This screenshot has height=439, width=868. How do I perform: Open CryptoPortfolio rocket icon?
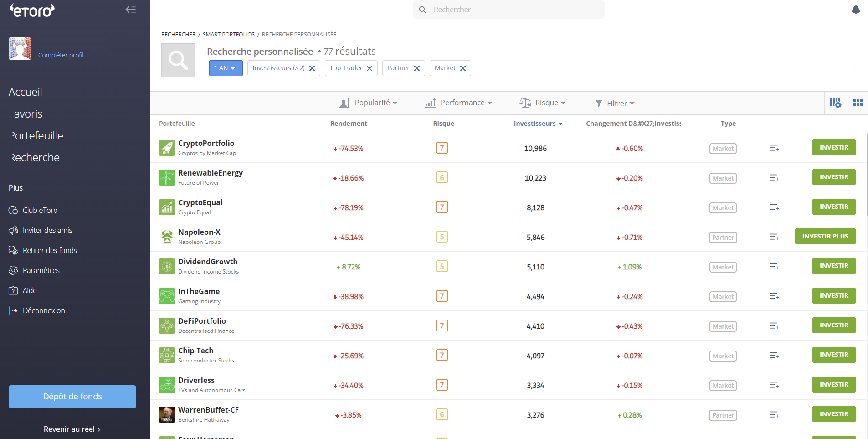pyautogui.click(x=167, y=148)
